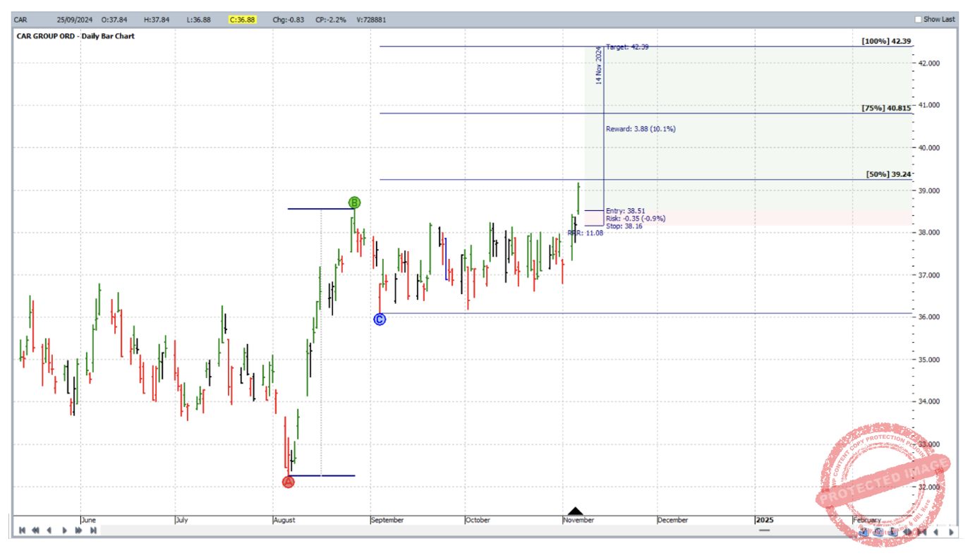Viewport: 975px width, 560px height.
Task: Select the red point A marker
Action: pyautogui.click(x=288, y=482)
